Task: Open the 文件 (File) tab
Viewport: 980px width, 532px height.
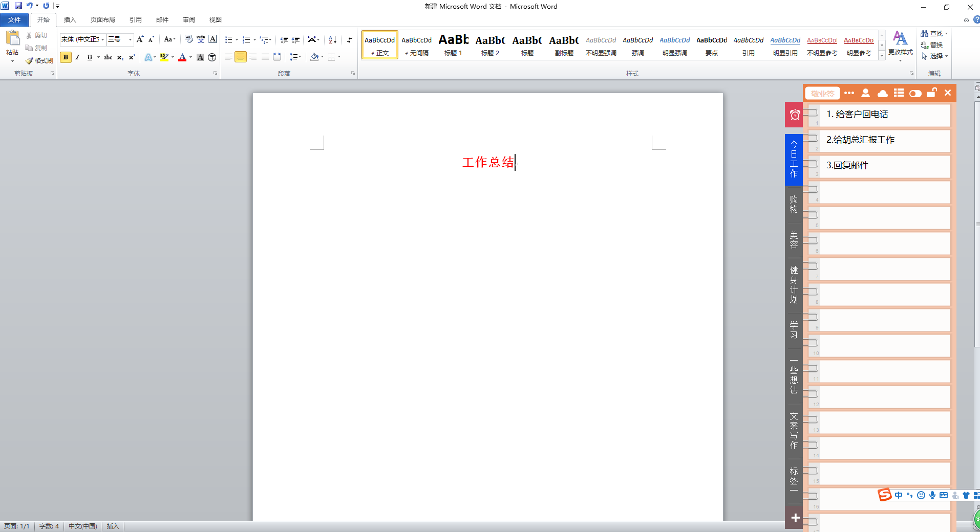Action: [14, 20]
